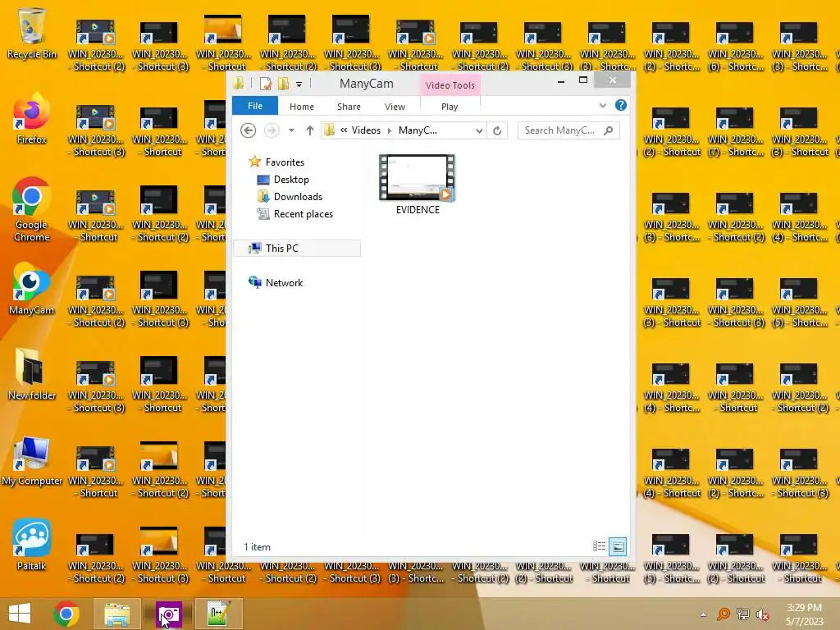Open Explorer Help question mark
The width and height of the screenshot is (840, 630).
click(621, 105)
